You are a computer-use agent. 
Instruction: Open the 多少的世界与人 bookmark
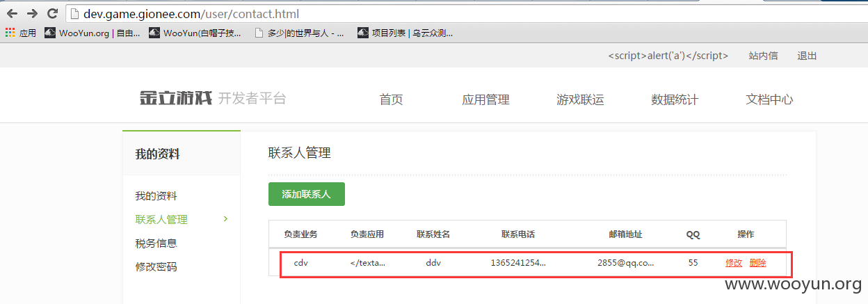click(299, 32)
